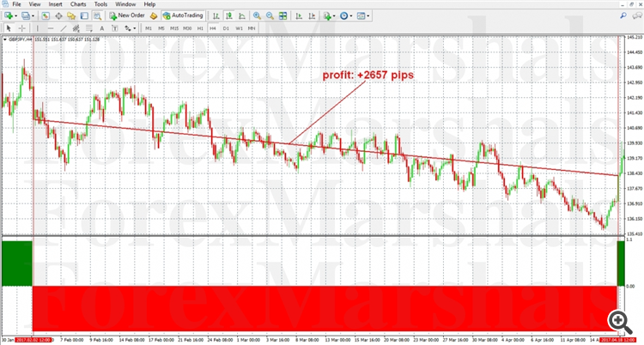Switch timeframe to M1
Screen dimensions: 644x345
pos(149,28)
